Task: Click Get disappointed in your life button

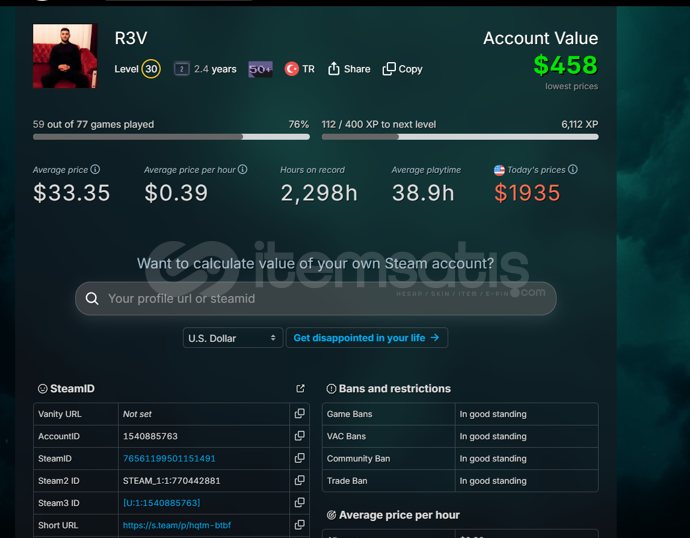Action: [x=367, y=338]
